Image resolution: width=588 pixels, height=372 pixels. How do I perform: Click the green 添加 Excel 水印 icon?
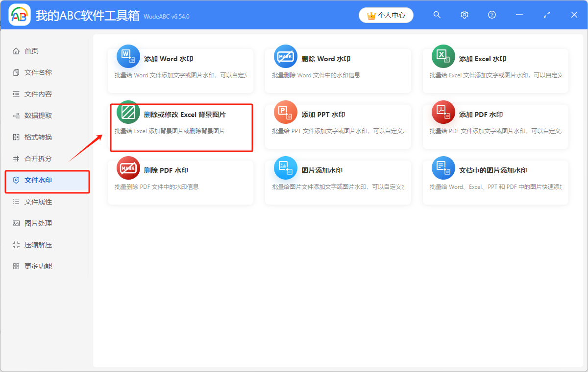[x=443, y=56]
